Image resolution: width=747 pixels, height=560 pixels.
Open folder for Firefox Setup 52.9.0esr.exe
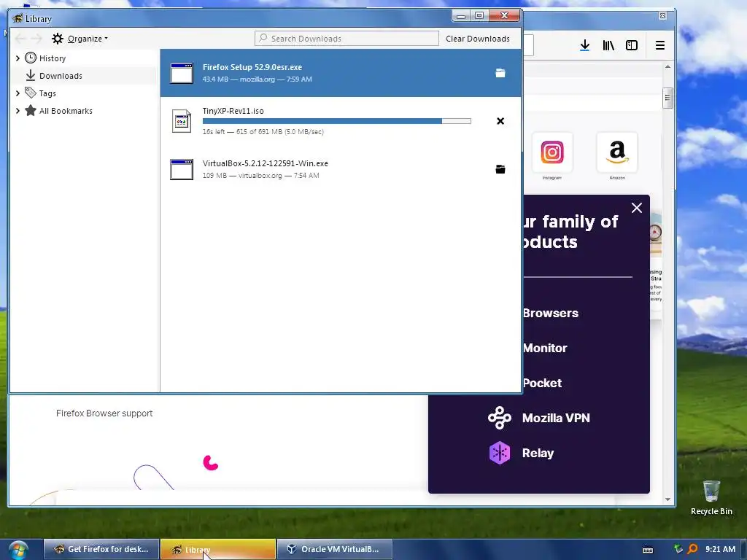[x=500, y=73]
